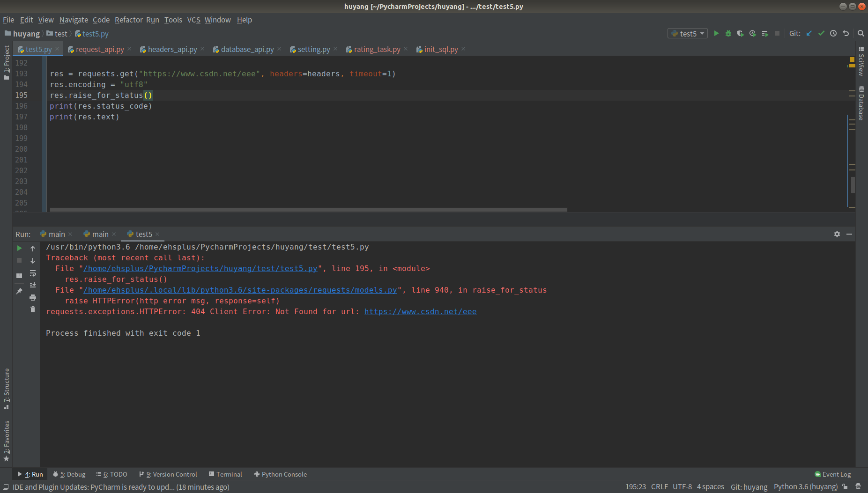Clear all output in Run console
This screenshot has width=868, height=493.
[x=33, y=309]
